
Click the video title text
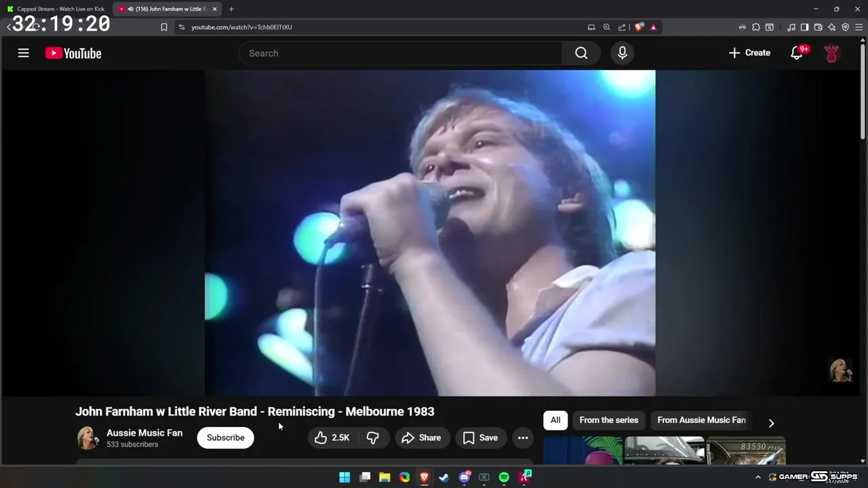coord(255,411)
